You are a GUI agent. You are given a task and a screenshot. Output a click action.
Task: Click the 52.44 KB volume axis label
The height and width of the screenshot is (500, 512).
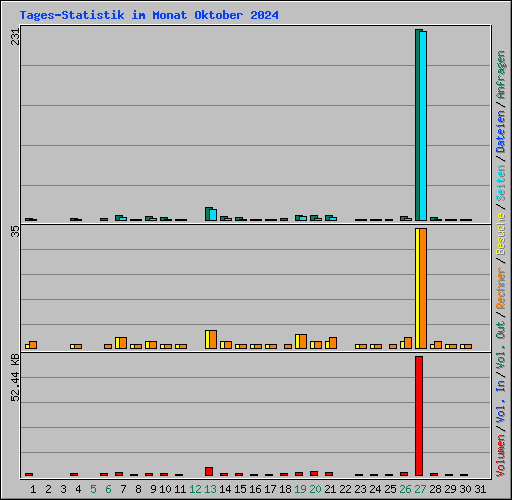[x=15, y=378]
